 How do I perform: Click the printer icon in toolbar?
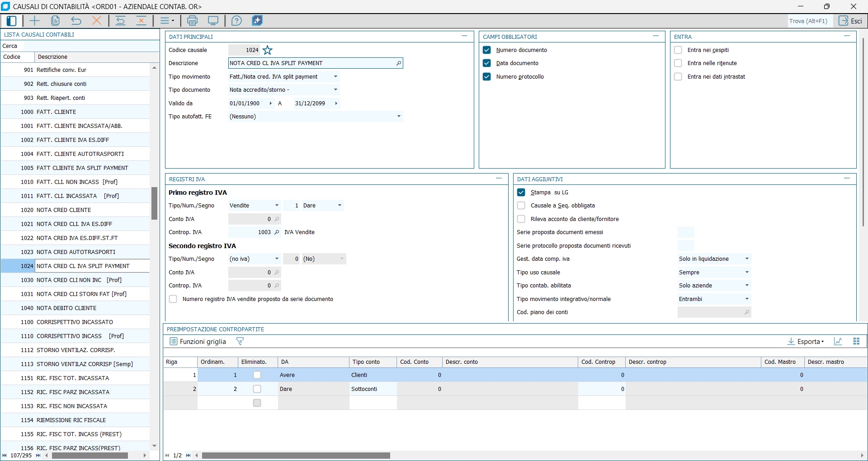tap(192, 21)
